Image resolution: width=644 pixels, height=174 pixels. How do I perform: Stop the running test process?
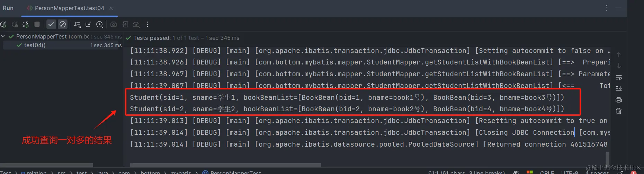pos(37,24)
